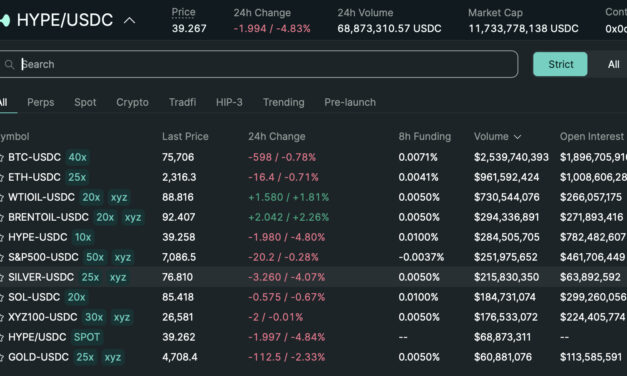627x376 pixels.
Task: Focus the Search input field
Action: [x=258, y=64]
